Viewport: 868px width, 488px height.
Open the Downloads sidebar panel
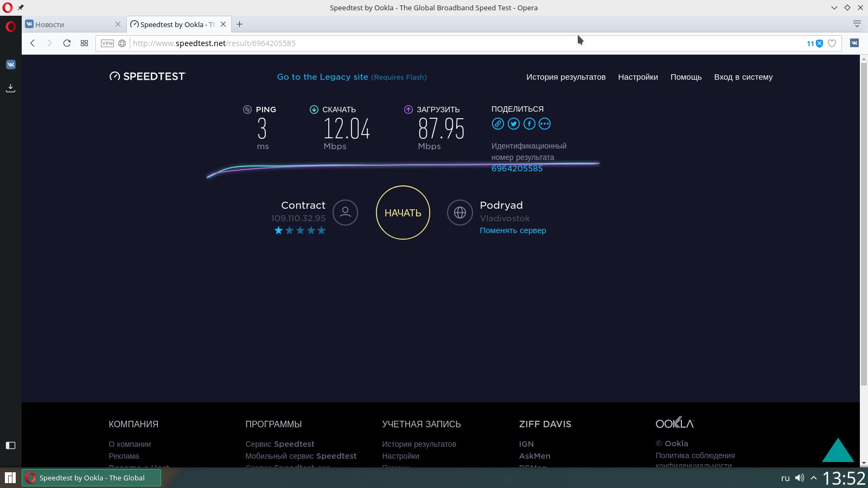click(x=10, y=88)
